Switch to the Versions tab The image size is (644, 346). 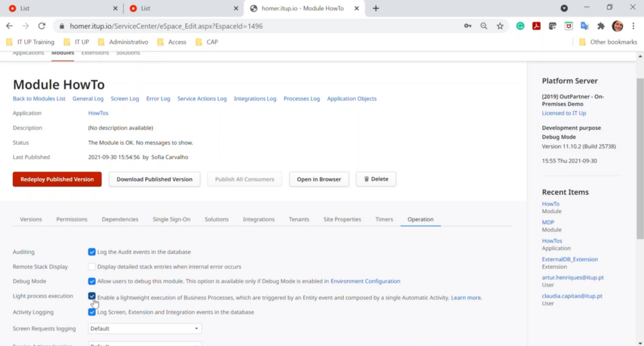click(x=31, y=219)
